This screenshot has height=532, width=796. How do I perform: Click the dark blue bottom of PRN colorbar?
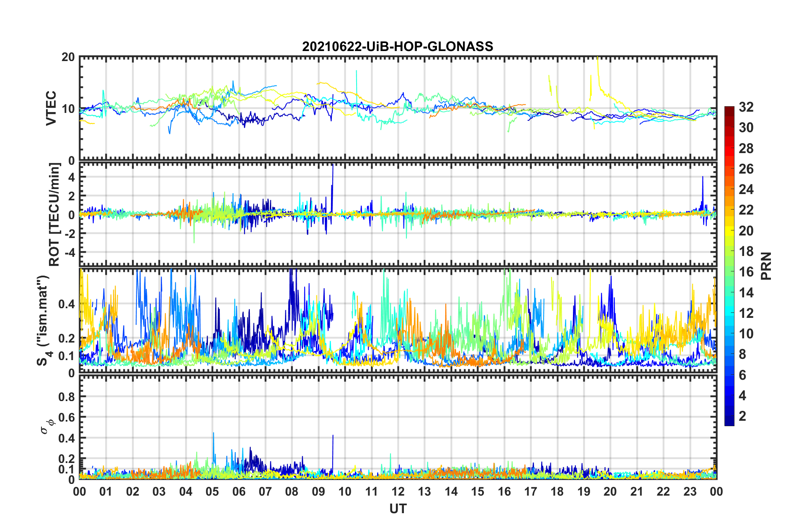click(x=729, y=422)
